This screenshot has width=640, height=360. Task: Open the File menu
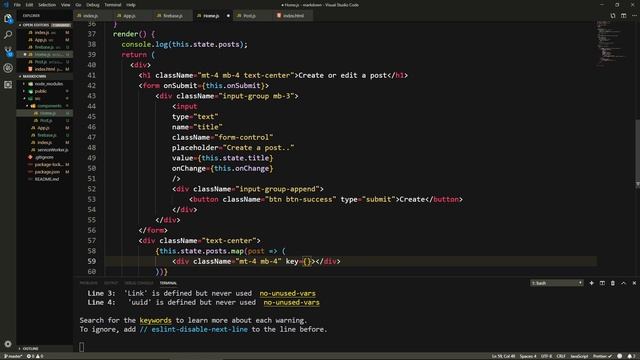17,5
